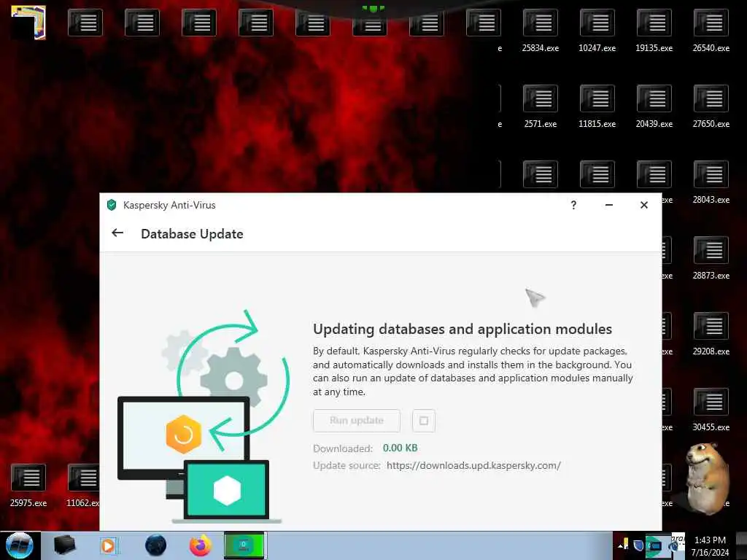The width and height of the screenshot is (747, 560).
Task: Open the Windows Start menu
Action: pos(19,545)
